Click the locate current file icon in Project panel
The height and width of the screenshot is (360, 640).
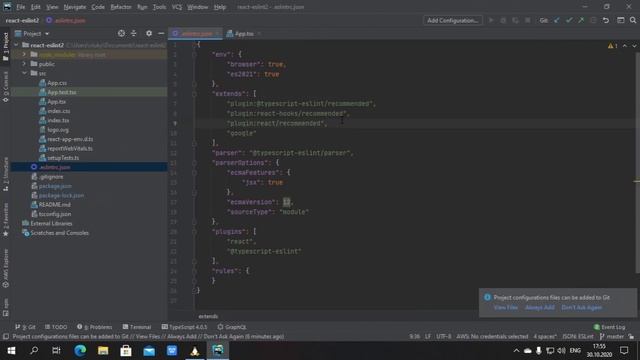point(121,33)
